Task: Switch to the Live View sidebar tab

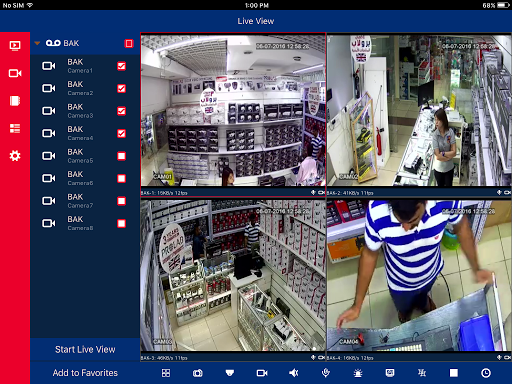Action: coord(15,45)
